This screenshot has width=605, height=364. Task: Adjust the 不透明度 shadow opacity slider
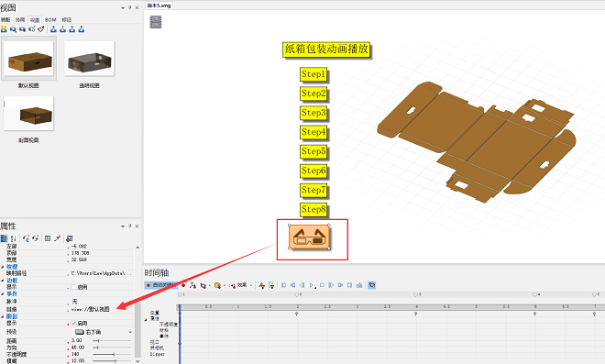coord(112,354)
